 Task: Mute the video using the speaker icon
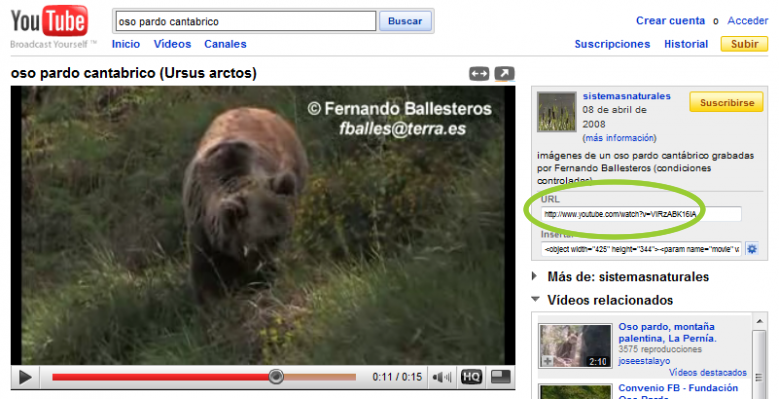tap(442, 377)
